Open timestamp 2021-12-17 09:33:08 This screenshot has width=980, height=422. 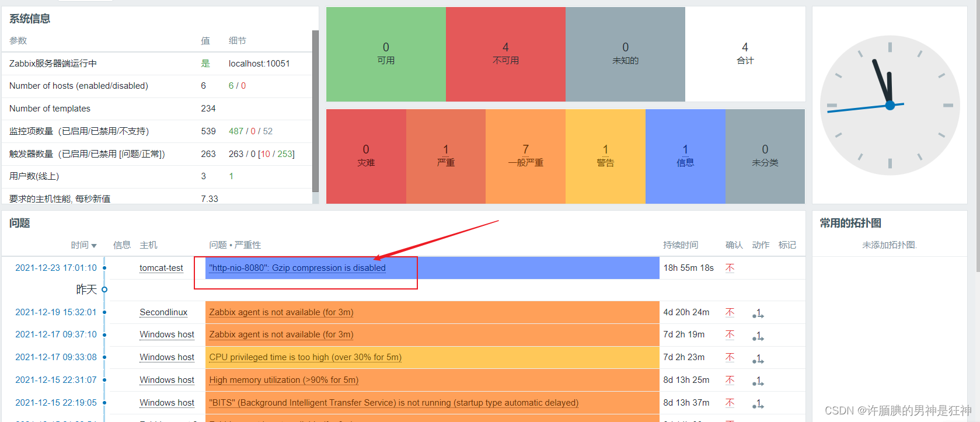pos(56,357)
